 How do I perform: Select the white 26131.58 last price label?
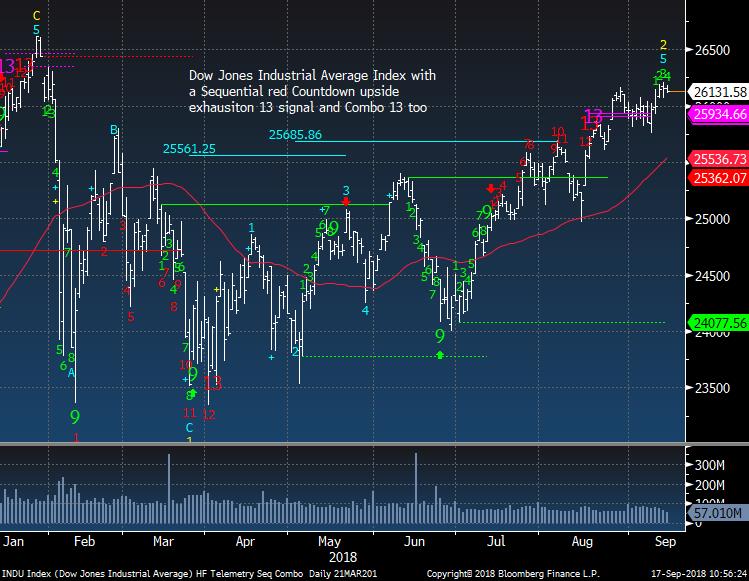click(719, 92)
